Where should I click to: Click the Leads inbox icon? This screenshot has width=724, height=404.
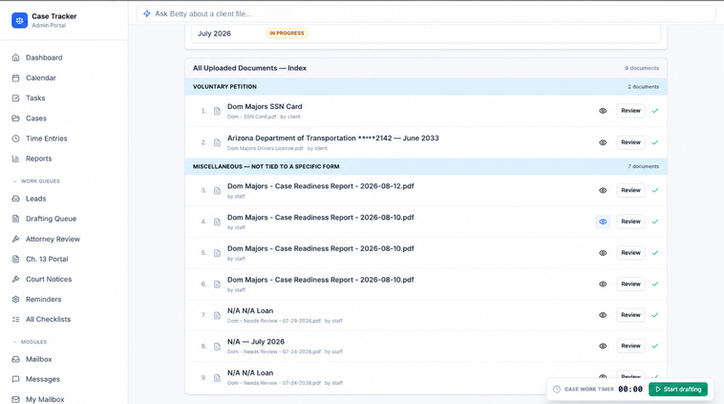[16, 199]
